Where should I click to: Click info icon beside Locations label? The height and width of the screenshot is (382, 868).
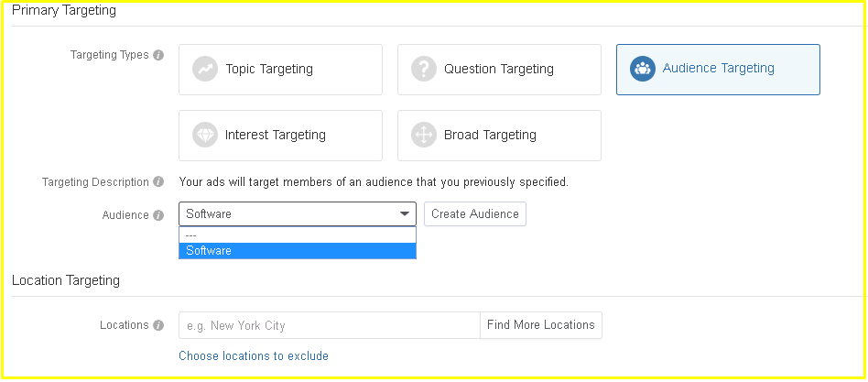(x=158, y=325)
